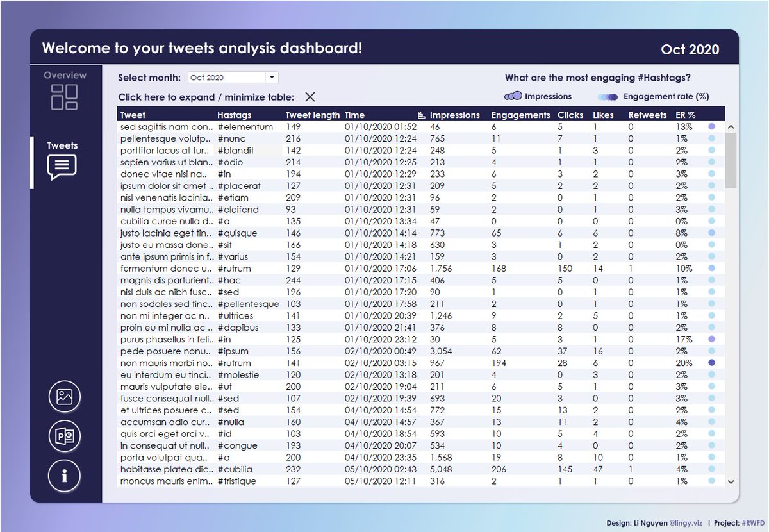Click the Retweets column header
This screenshot has height=532, width=769.
(x=647, y=115)
